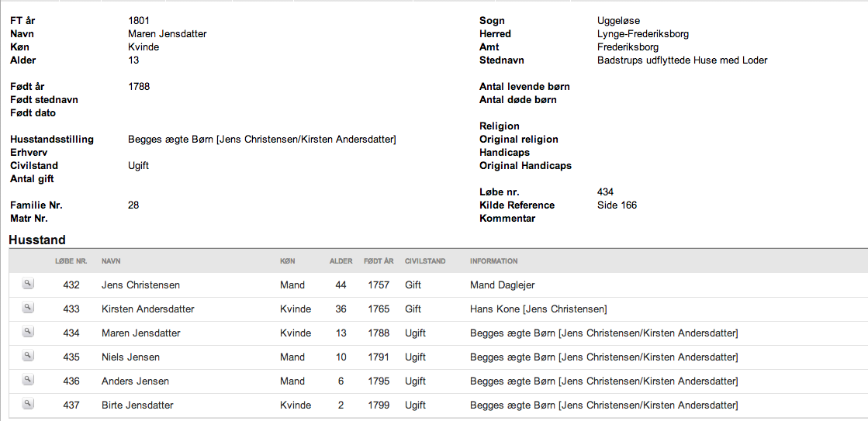Select the Køn column header
This screenshot has height=421, width=868.
point(287,261)
